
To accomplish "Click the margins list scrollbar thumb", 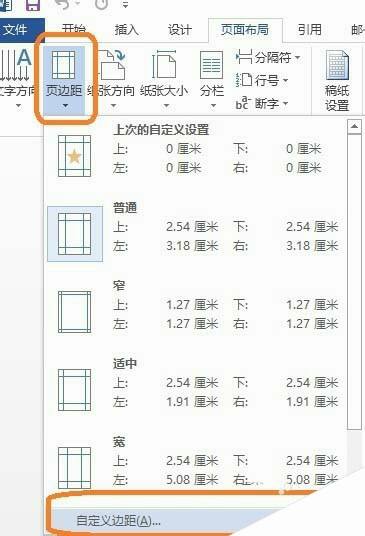I will coord(354,282).
